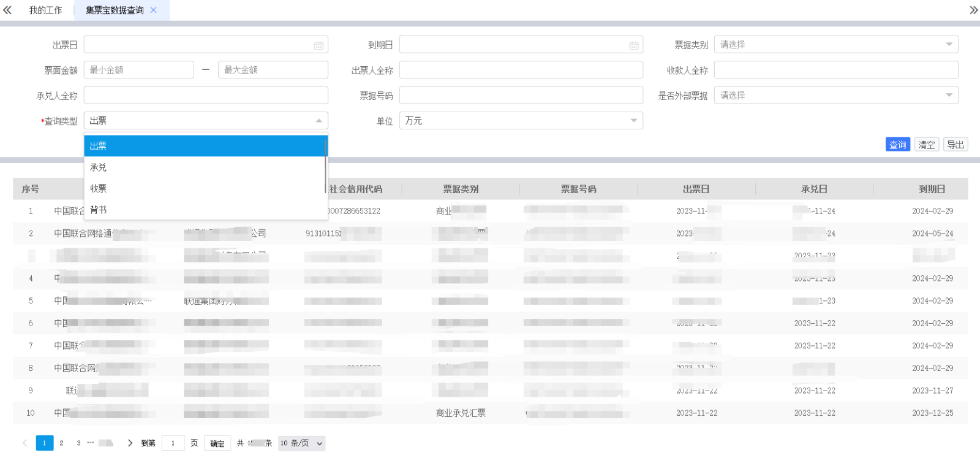Image resolution: width=980 pixels, height=466 pixels.
Task: Switch to the 我的工作 tab
Action: [45, 10]
